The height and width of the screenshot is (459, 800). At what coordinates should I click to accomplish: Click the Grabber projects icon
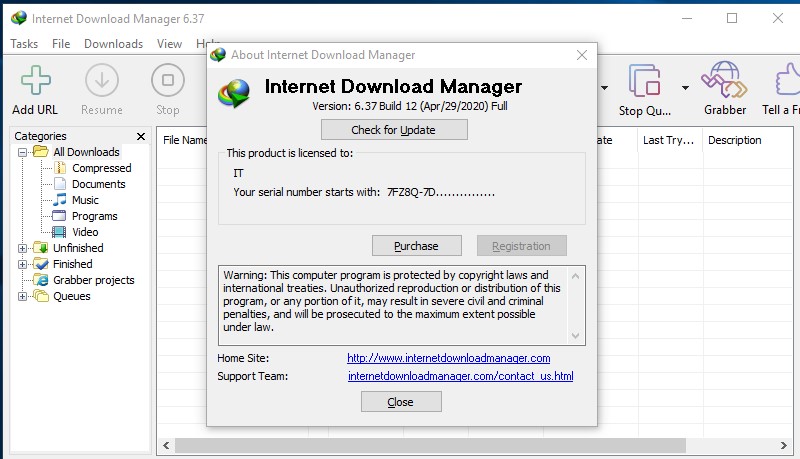coord(41,279)
